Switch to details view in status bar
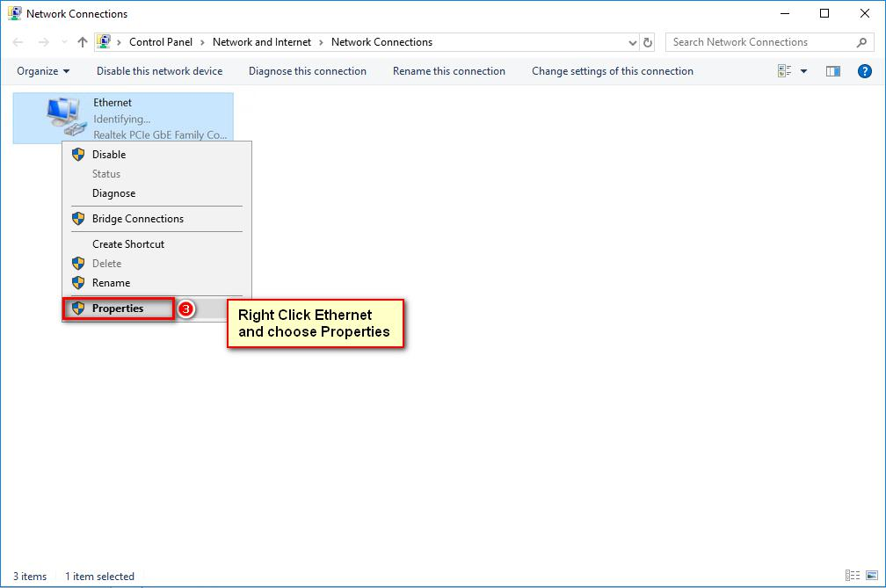The height and width of the screenshot is (588, 886). pyautogui.click(x=852, y=576)
